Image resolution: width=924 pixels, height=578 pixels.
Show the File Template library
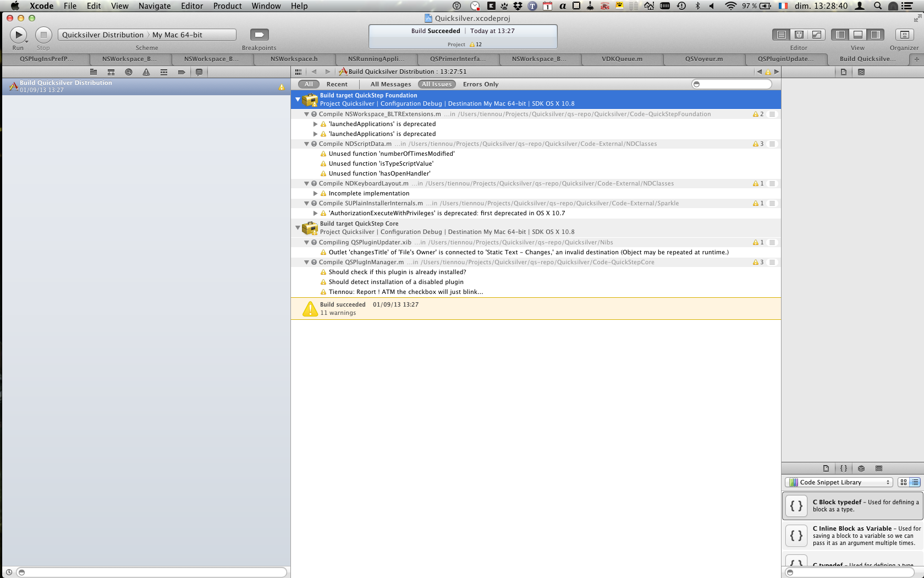[x=826, y=468]
